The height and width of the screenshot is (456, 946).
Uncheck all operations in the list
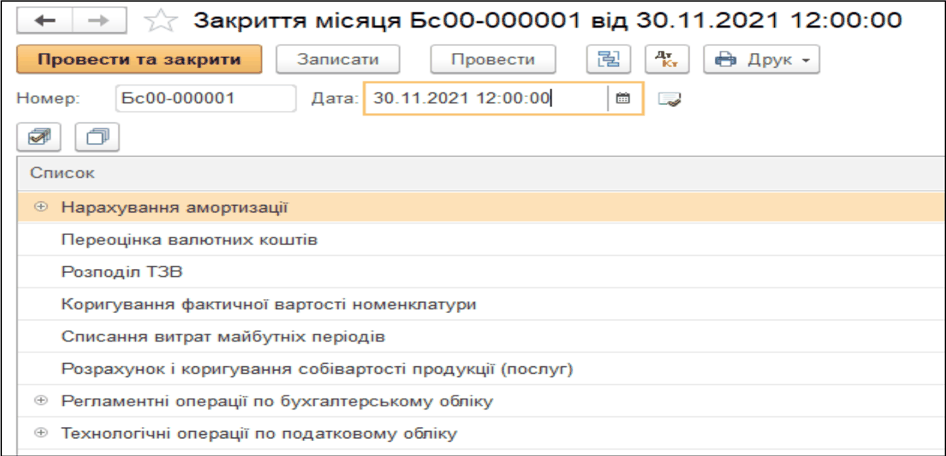97,137
